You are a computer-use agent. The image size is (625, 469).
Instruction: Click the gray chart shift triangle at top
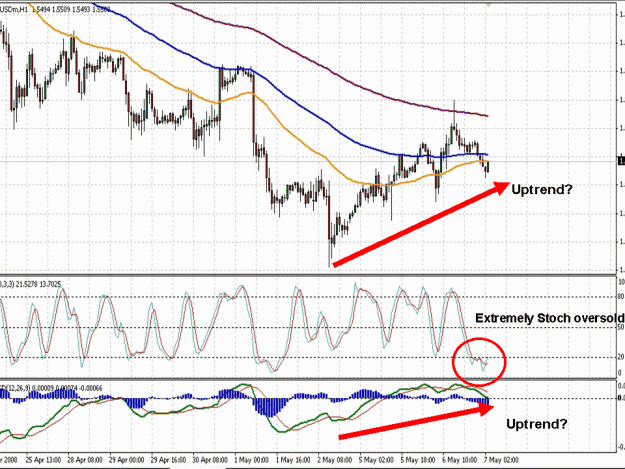(488, 5)
